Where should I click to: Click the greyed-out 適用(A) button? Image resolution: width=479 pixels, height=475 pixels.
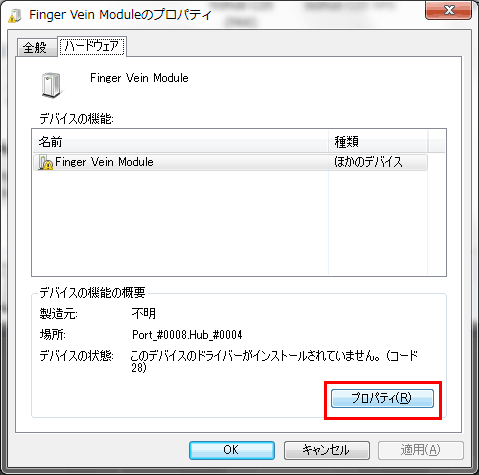pyautogui.click(x=421, y=450)
